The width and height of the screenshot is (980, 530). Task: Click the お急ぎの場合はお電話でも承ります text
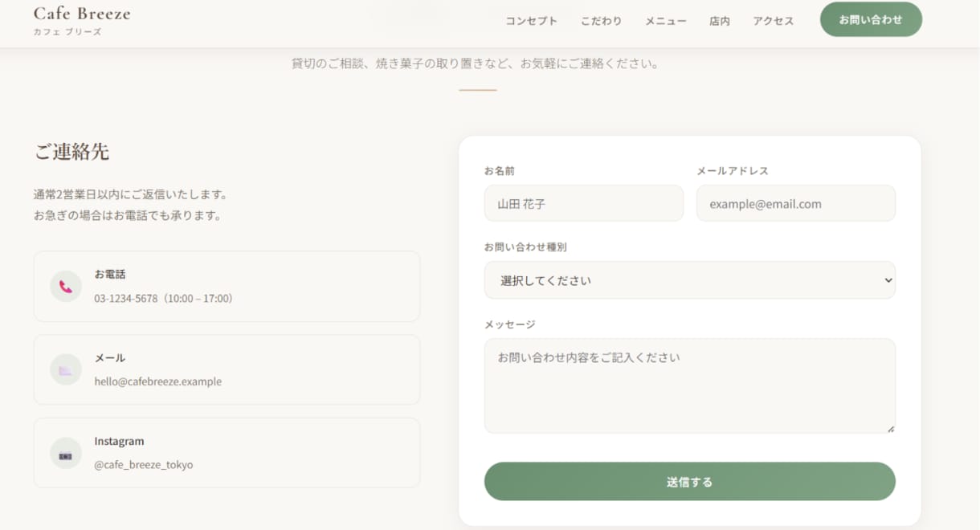tap(128, 215)
